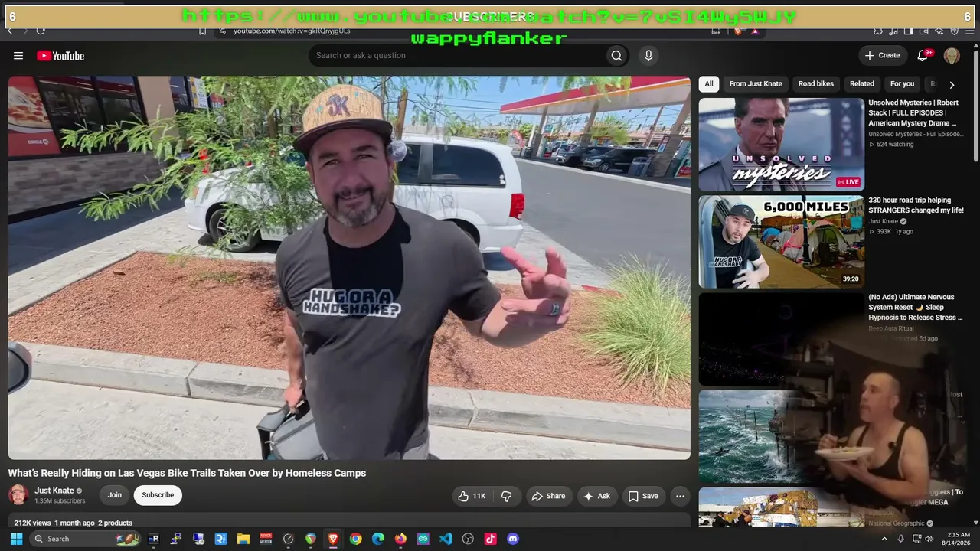Start voice search with the microphone

point(648,55)
